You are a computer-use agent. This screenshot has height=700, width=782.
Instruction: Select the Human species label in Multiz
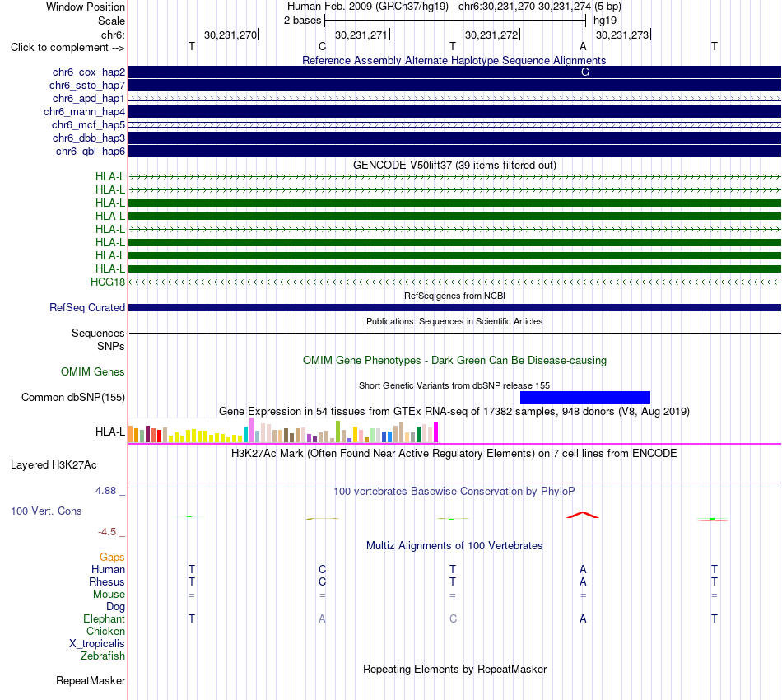point(108,570)
